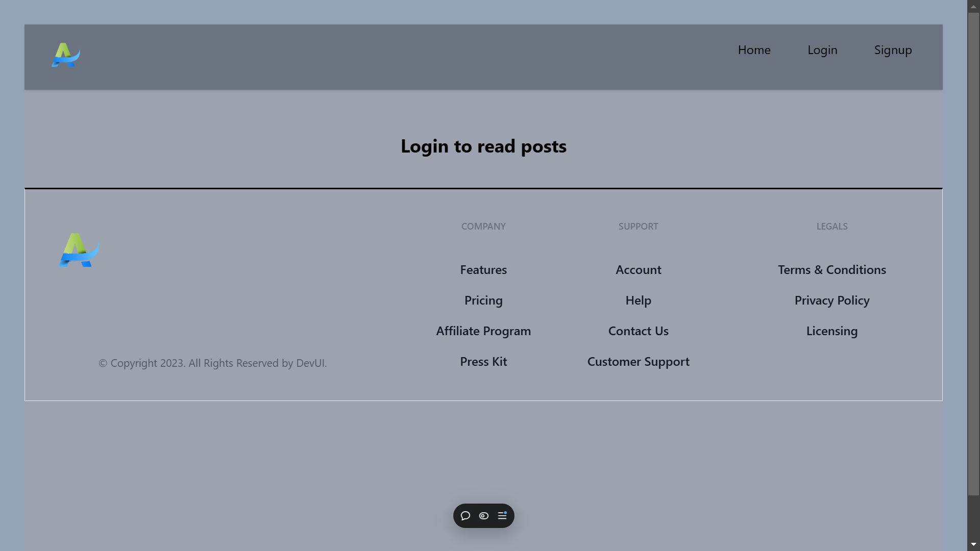Open the Press Kit link
980x551 pixels.
(x=483, y=361)
